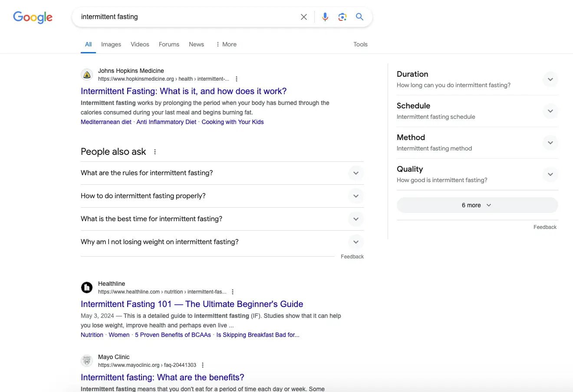Open the Mediterranean diet sitelink
Screen dimensions: 573x392
pyautogui.click(x=106, y=122)
